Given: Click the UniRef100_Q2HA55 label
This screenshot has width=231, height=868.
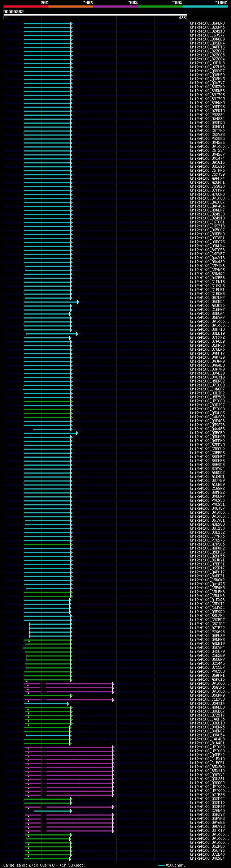Looking at the screenshot, I should (207, 556).
